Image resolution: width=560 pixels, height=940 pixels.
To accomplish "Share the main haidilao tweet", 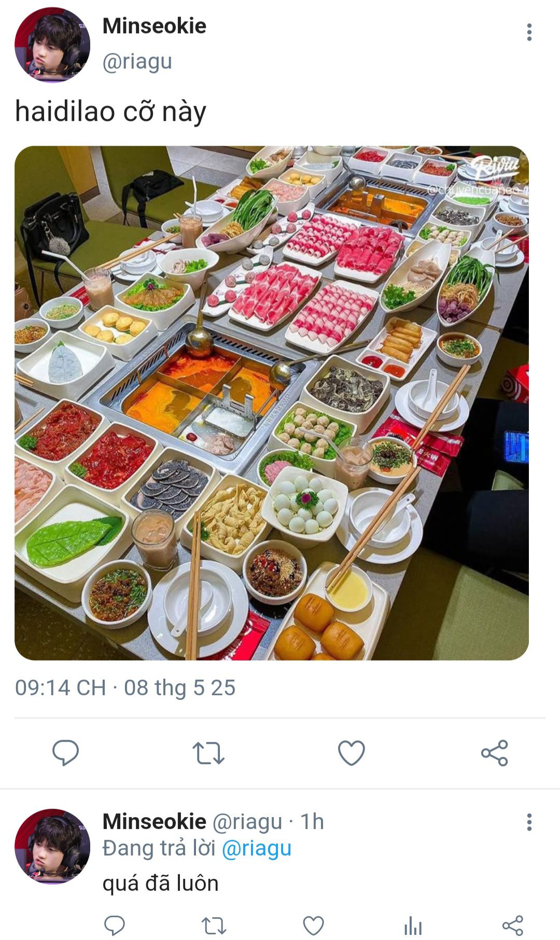I will (495, 753).
